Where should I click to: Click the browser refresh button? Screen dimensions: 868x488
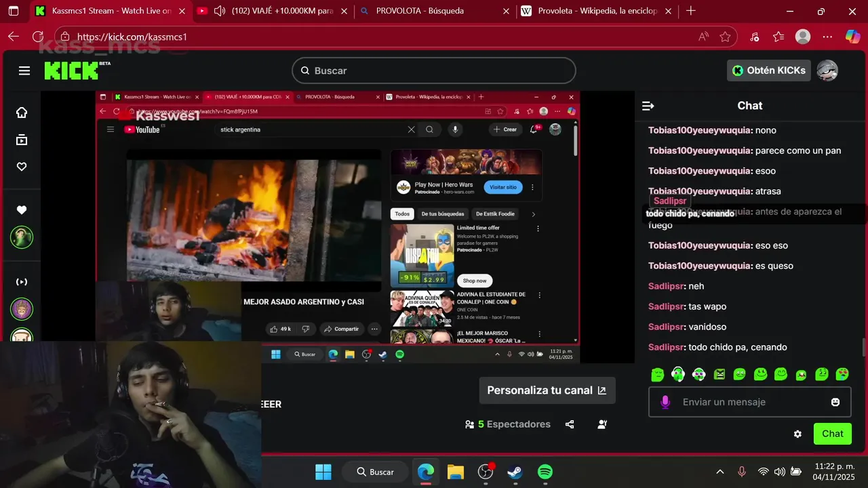38,37
